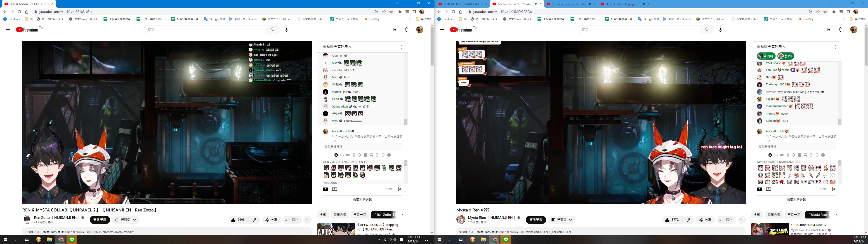Open extensions puzzle icon in right browser
Viewport: 868px width, 244px height.
[834, 12]
